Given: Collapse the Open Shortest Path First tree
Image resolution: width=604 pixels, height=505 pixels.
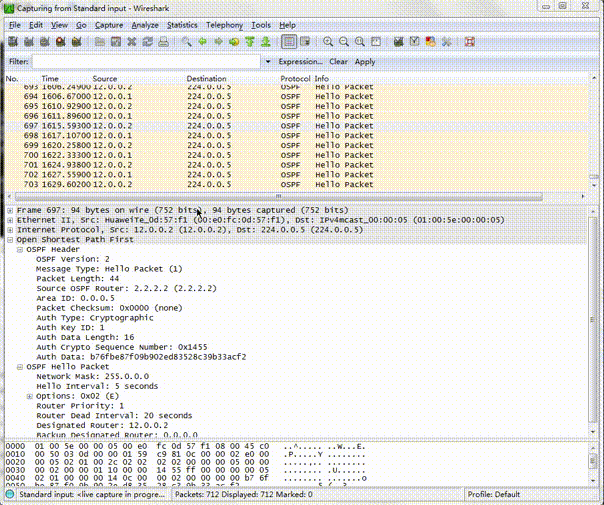Looking at the screenshot, I should [x=10, y=240].
